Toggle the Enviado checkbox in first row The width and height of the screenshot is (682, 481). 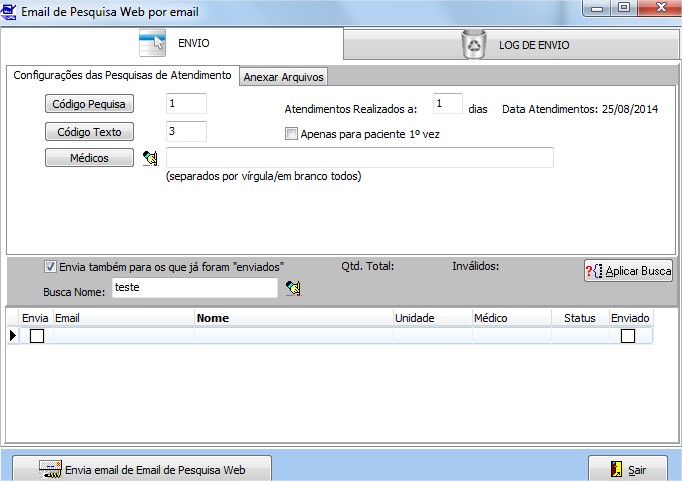point(628,336)
